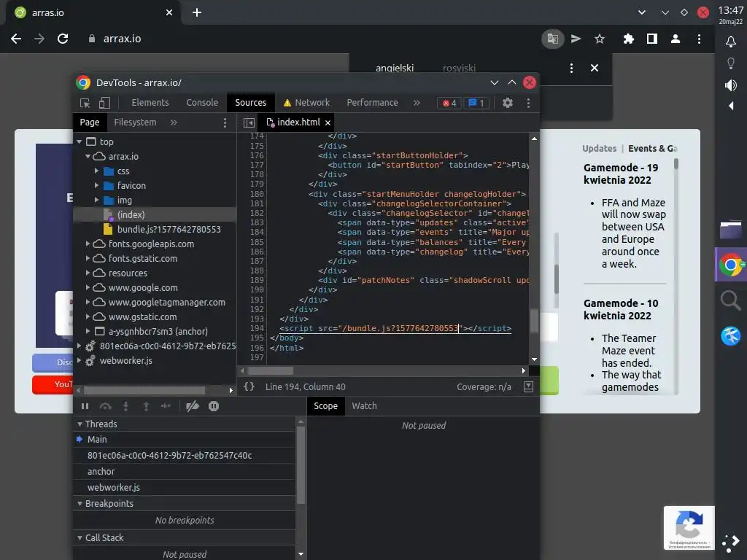Switch to the Watch pane tab
747x560 pixels.
[x=364, y=406]
